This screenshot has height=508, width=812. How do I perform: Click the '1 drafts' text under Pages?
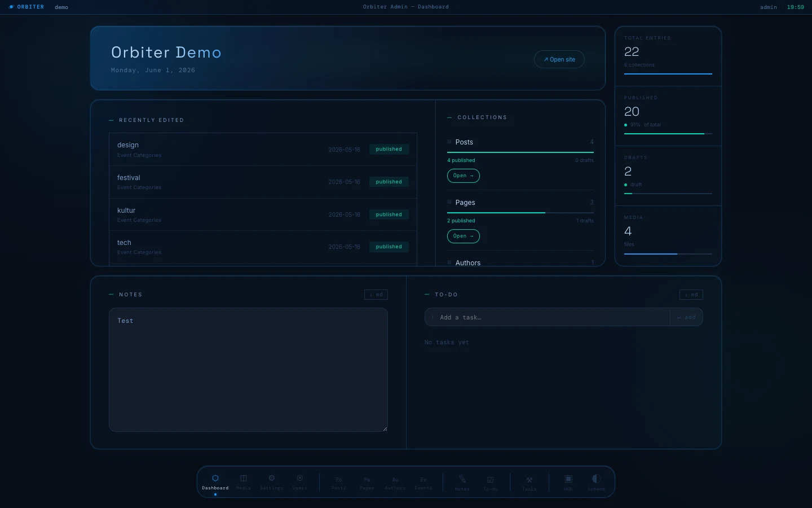(585, 221)
